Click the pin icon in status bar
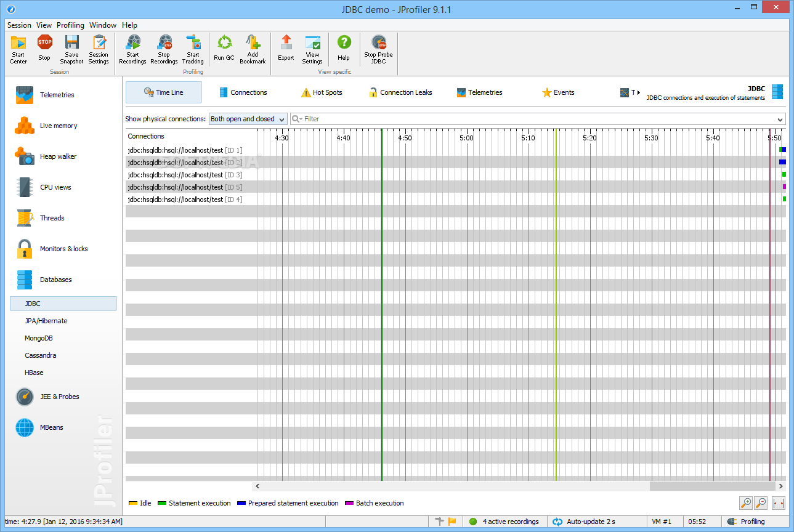The image size is (794, 532). pyautogui.click(x=439, y=522)
